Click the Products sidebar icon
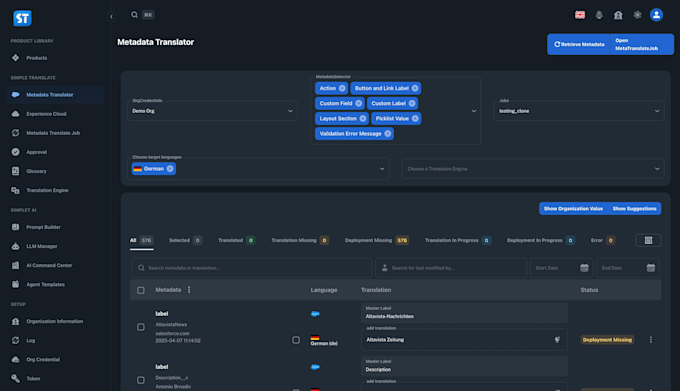The image size is (680, 391). tap(16, 58)
